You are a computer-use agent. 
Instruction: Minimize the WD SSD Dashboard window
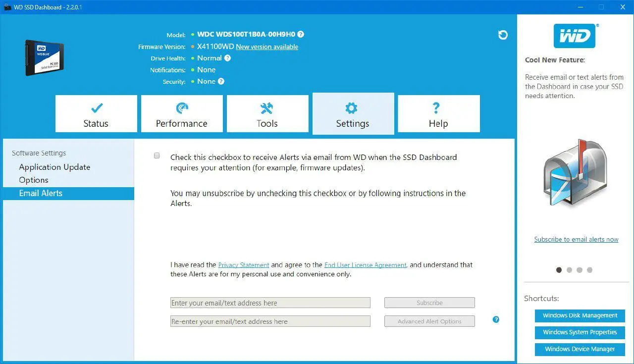(580, 7)
